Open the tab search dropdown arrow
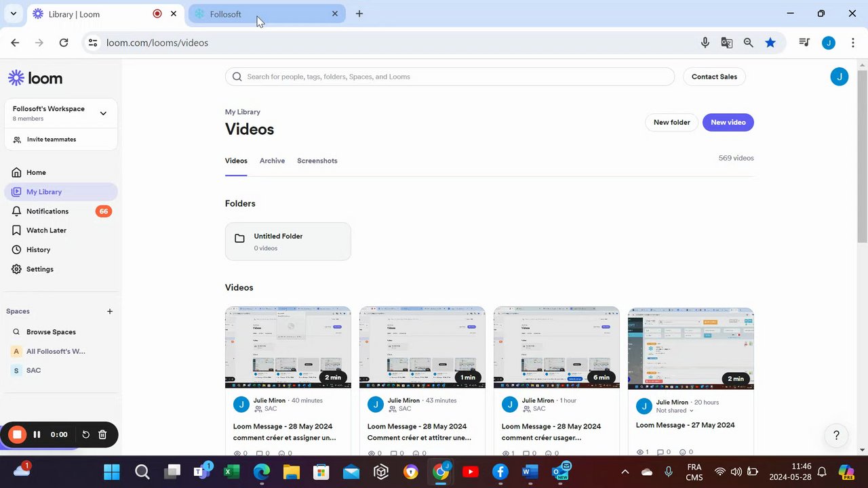 click(x=13, y=14)
